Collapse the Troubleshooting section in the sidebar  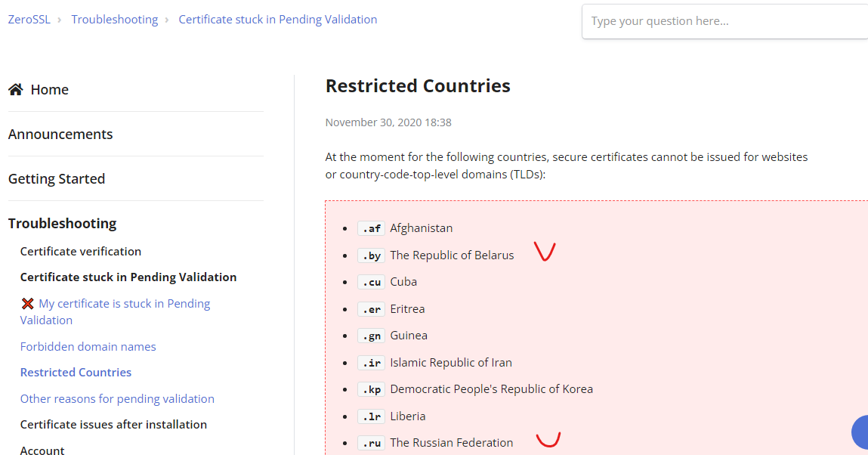62,223
